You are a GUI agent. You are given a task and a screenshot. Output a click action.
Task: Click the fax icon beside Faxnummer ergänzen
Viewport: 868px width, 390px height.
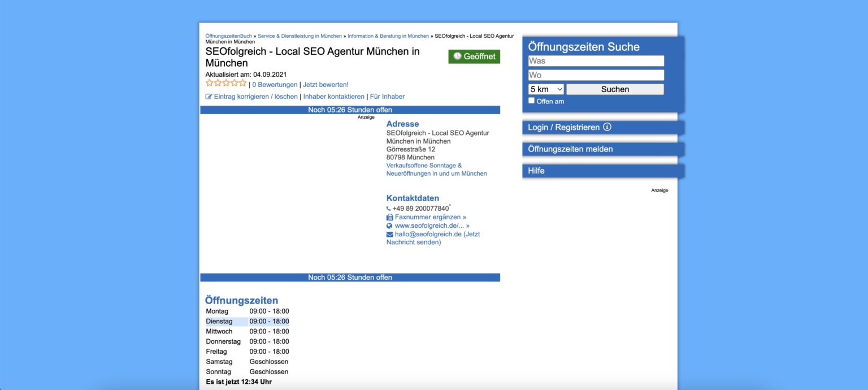[x=389, y=217]
